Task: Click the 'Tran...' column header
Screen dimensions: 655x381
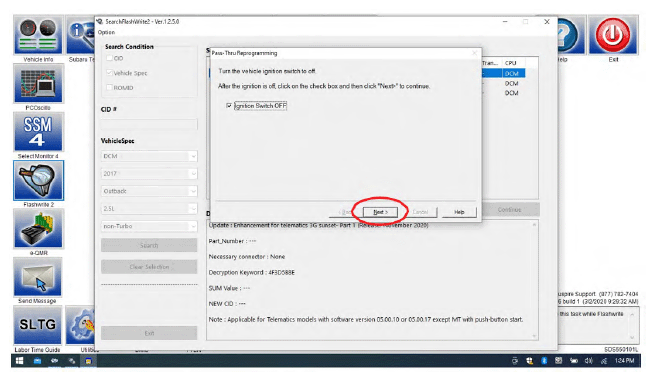Action: pos(491,63)
